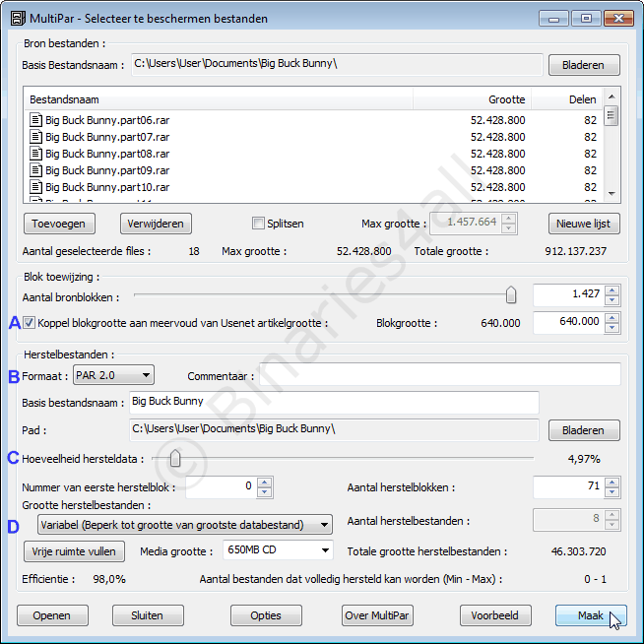The width and height of the screenshot is (644, 644).
Task: Click the Openen button
Action: click(52, 615)
